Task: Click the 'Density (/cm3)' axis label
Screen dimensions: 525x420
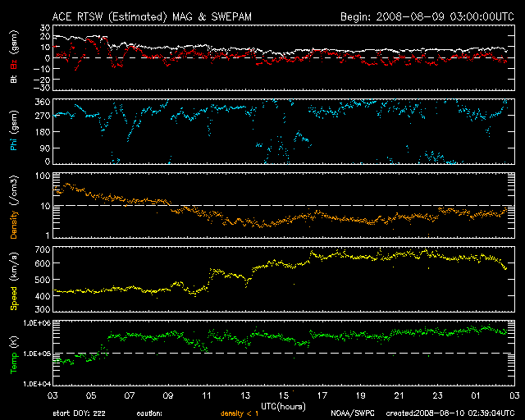Action: [x=14, y=207]
